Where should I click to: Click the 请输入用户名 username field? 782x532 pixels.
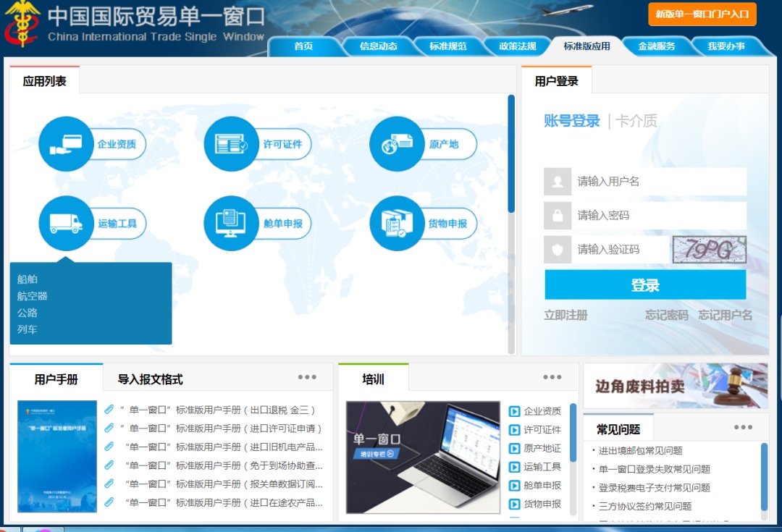tap(659, 182)
